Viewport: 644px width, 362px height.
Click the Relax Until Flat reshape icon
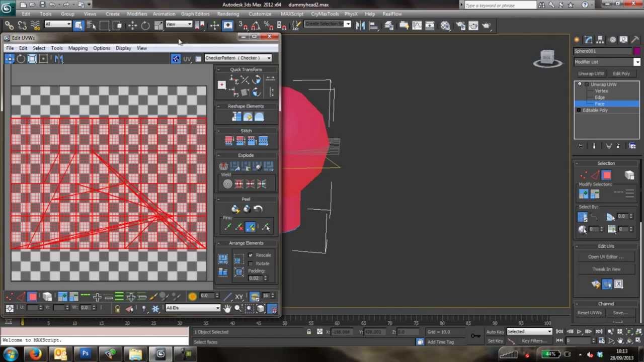(248, 117)
